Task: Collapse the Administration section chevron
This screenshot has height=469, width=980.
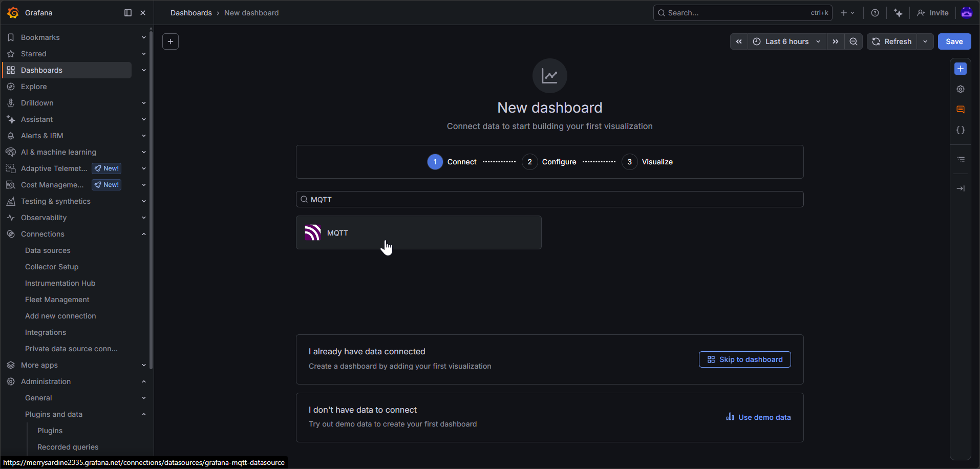Action: 144,381
